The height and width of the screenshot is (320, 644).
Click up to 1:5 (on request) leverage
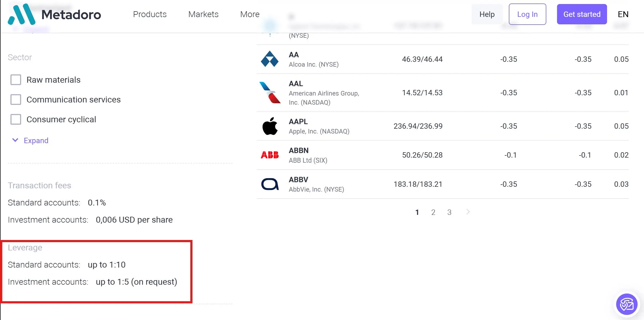click(x=137, y=282)
